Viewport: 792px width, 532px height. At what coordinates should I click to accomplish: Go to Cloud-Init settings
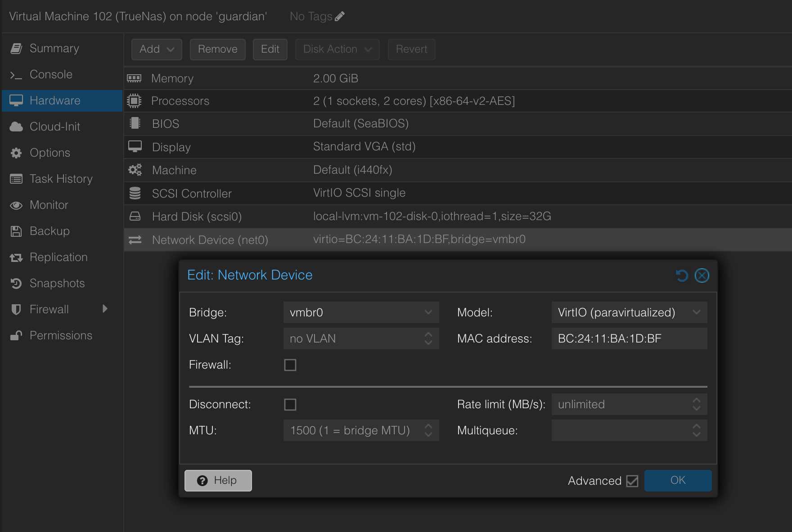pos(62,127)
